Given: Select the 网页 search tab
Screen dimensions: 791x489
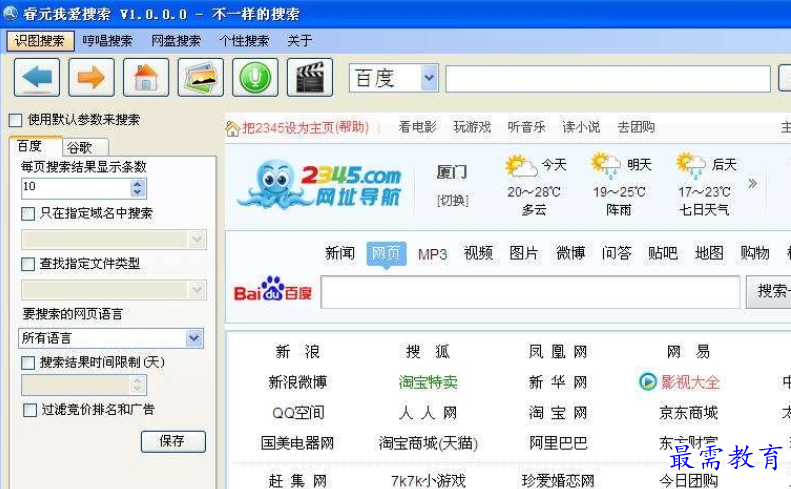Looking at the screenshot, I should (x=386, y=254).
